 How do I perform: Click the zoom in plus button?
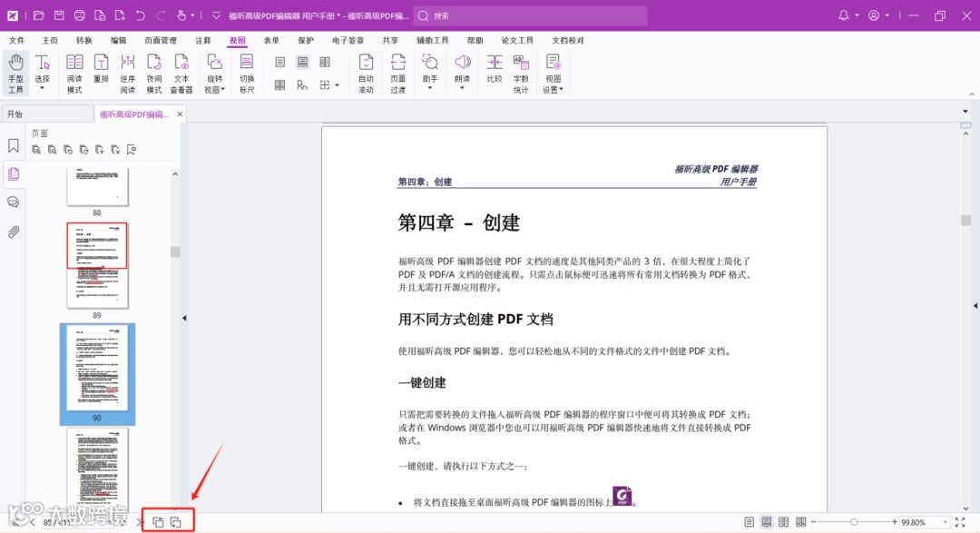click(895, 522)
